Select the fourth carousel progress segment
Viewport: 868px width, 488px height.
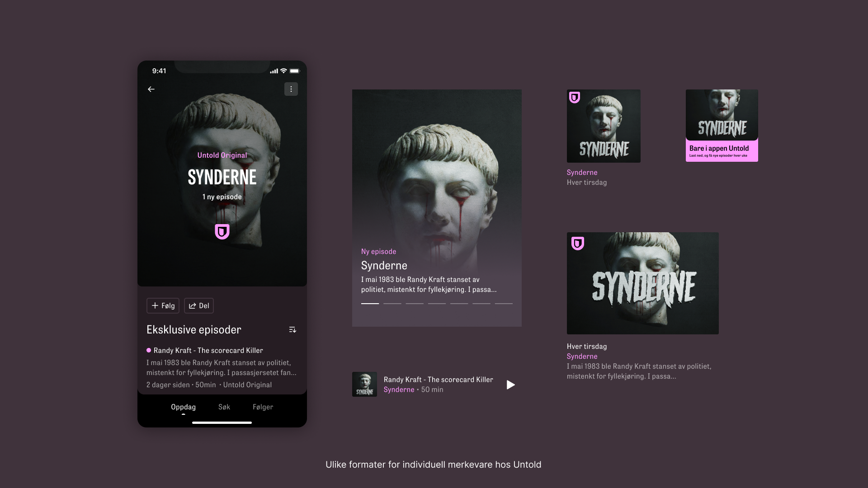437,304
